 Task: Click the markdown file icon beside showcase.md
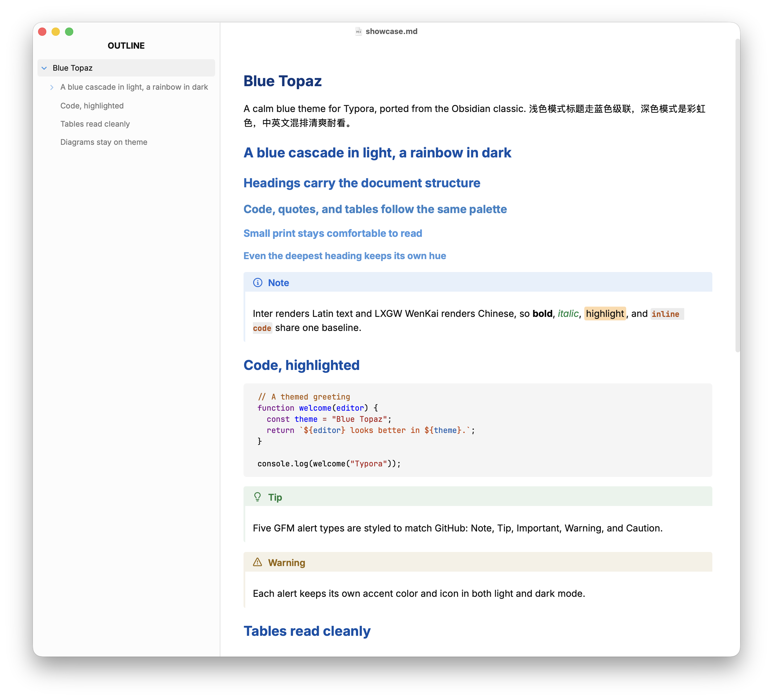[358, 31]
